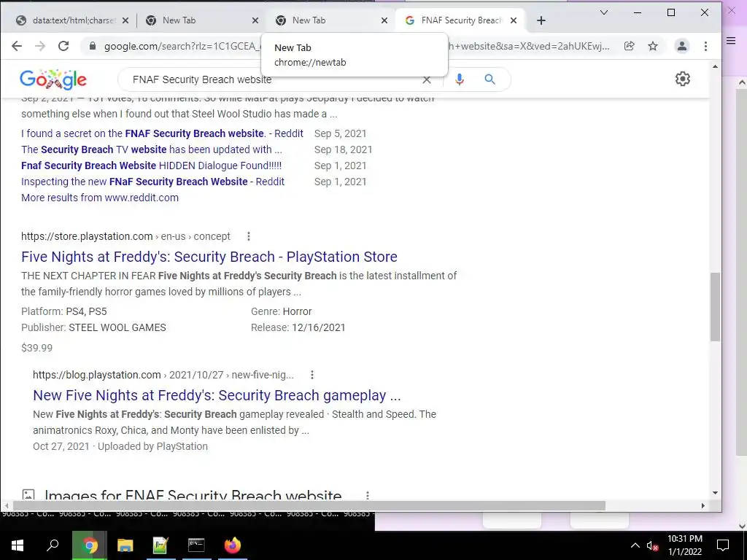Click the muted volume tray icon
This screenshot has height=560, width=747.
coord(652,545)
